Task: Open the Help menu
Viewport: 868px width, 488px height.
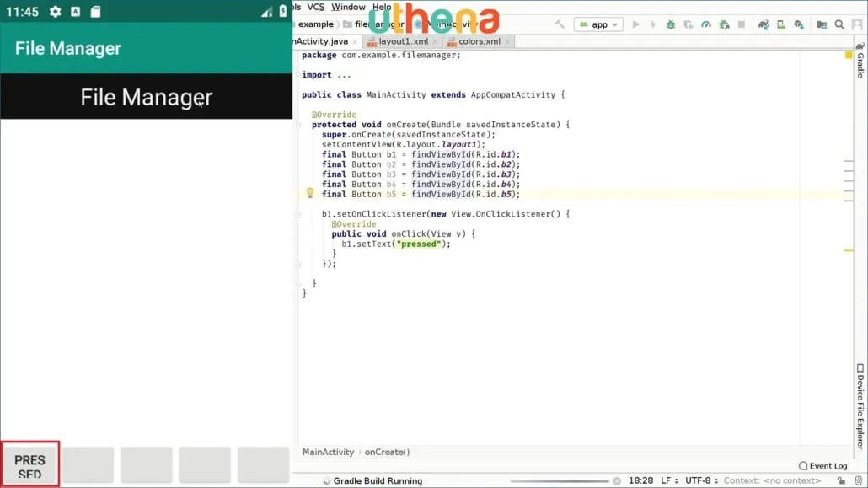Action: click(382, 7)
